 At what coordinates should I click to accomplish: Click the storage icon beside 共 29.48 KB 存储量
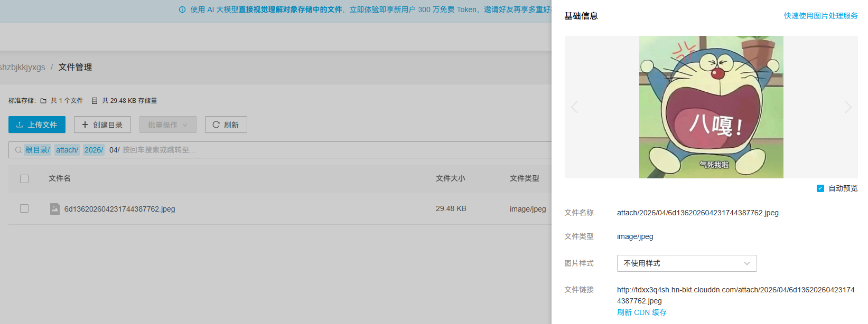point(95,101)
